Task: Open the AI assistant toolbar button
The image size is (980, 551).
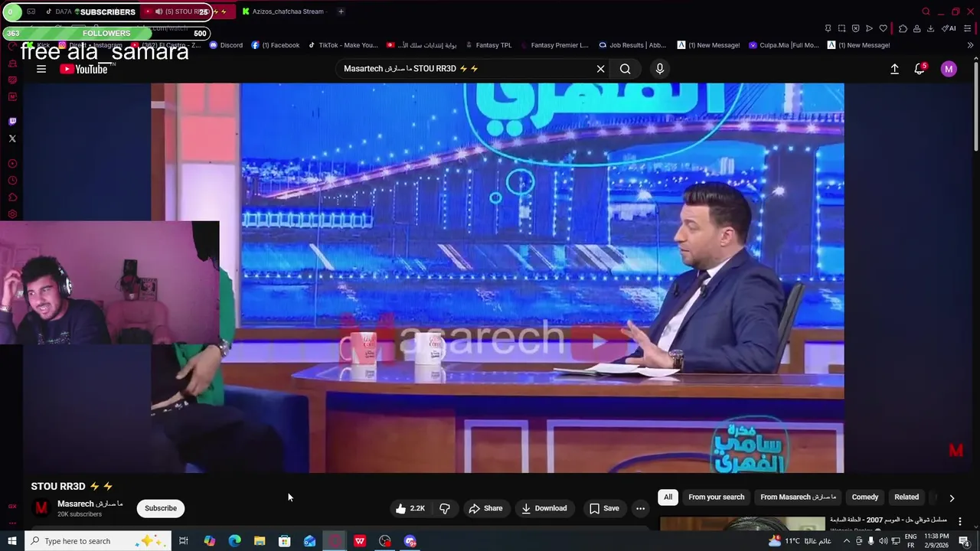Action: click(x=949, y=28)
